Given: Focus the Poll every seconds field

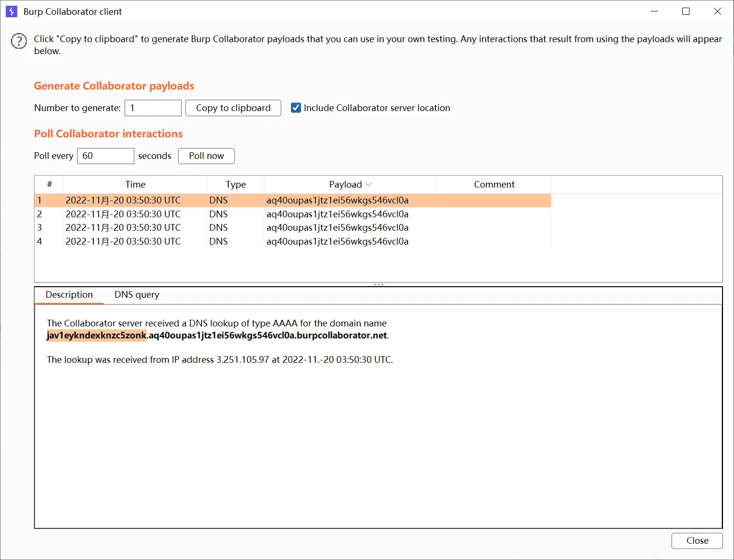Looking at the screenshot, I should pos(106,156).
